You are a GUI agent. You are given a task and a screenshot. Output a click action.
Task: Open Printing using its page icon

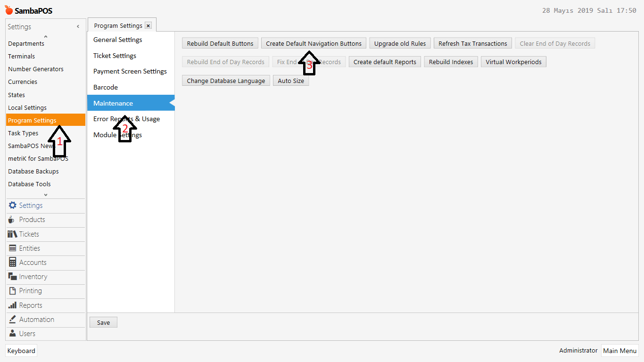12,291
